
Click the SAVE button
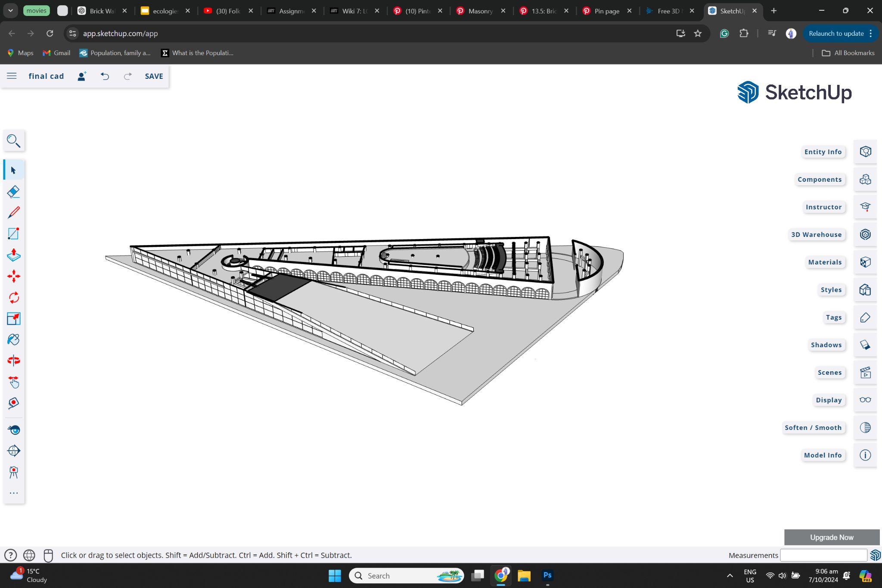[154, 76]
